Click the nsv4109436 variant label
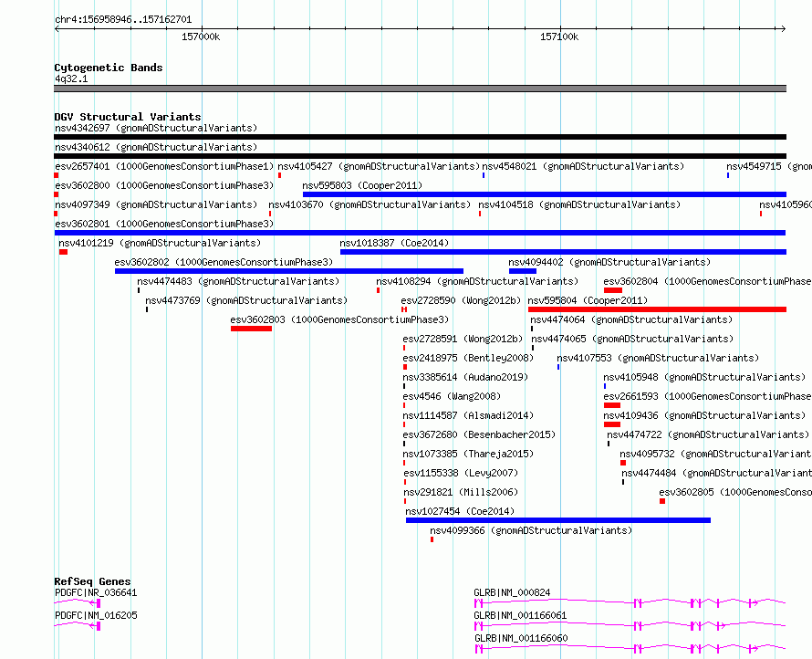Screen dimensions: 812x659 click(x=704, y=415)
